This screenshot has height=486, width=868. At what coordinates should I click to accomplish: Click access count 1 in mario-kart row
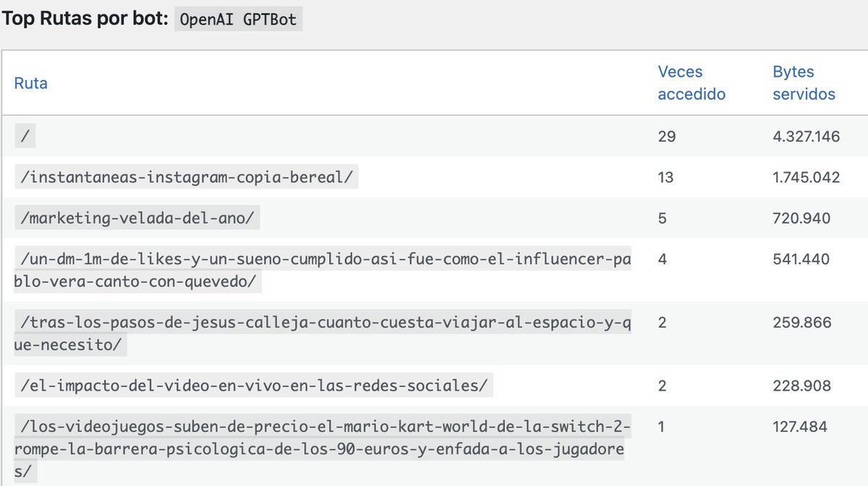pos(662,427)
